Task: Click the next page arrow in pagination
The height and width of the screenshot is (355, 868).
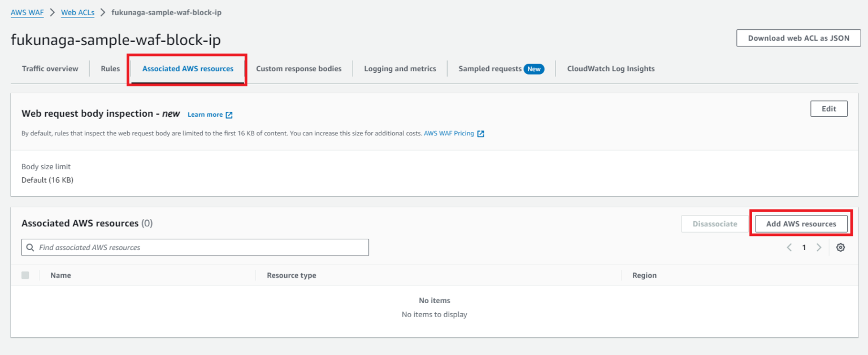Action: 819,247
